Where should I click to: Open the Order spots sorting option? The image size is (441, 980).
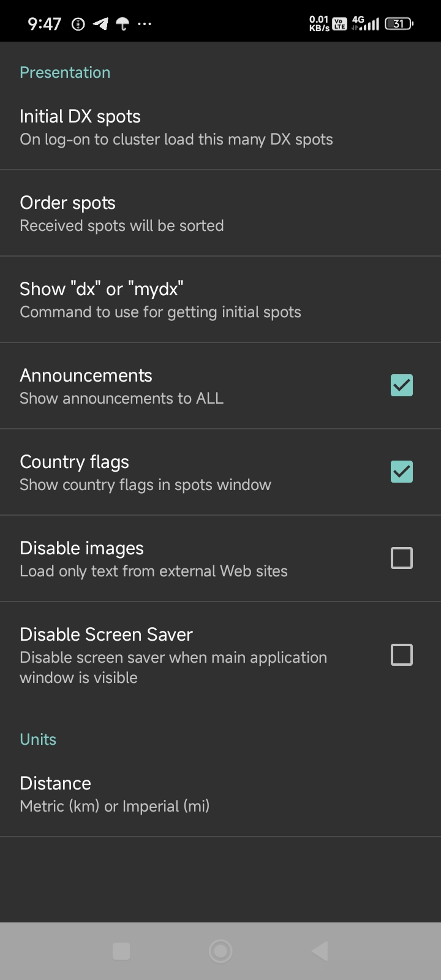click(122, 213)
